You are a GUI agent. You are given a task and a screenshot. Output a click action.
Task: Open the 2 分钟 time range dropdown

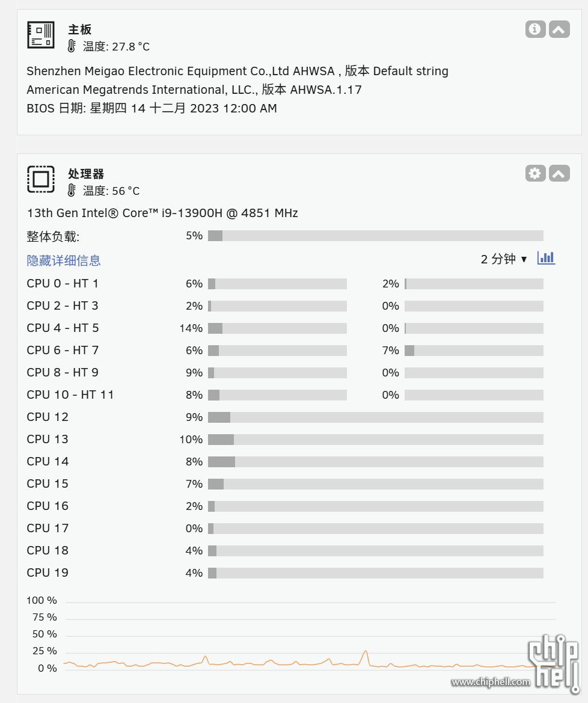(504, 259)
